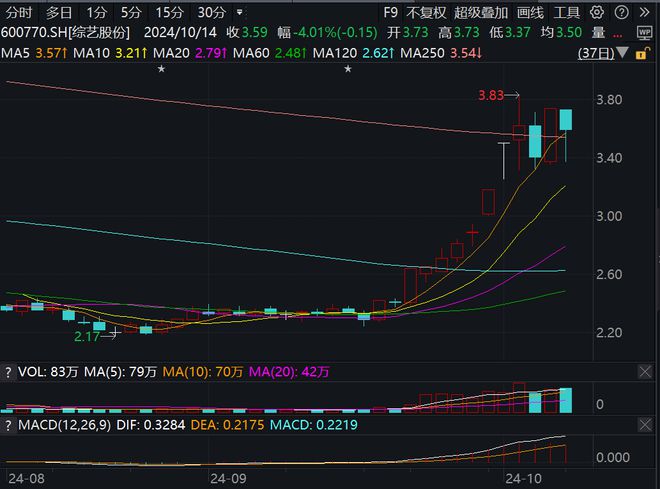Switch to the 分时 tab
660x489 pixels.
(19, 12)
